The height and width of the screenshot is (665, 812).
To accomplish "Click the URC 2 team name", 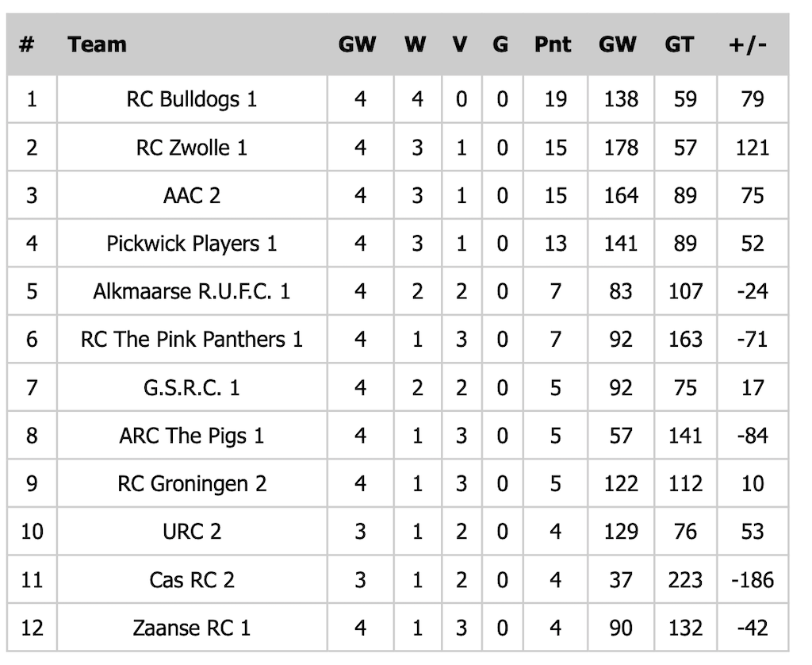I will [192, 532].
